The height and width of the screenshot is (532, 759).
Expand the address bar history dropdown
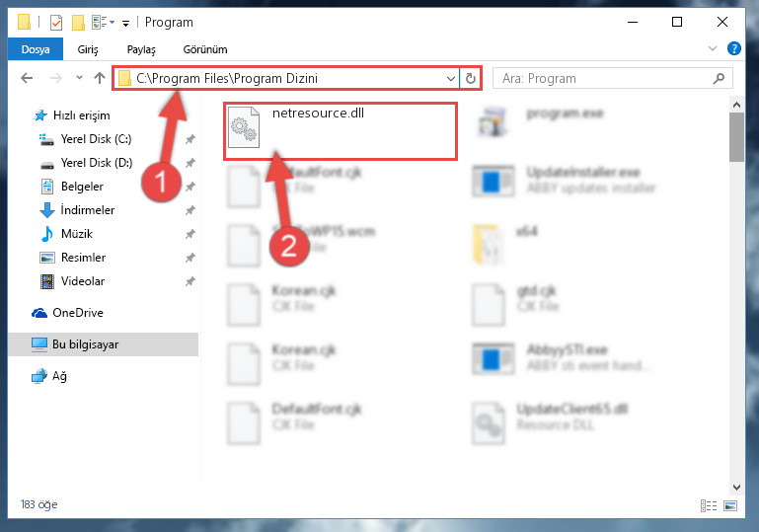click(x=451, y=78)
